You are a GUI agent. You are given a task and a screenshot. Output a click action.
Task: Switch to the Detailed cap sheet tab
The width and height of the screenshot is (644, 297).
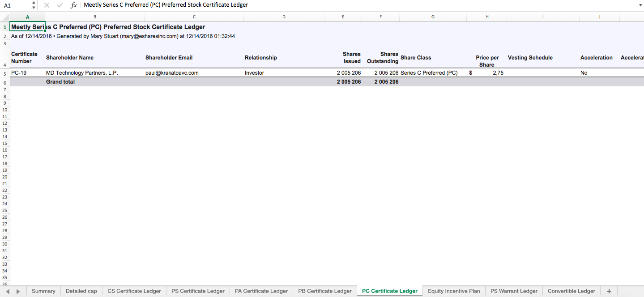[x=81, y=291]
